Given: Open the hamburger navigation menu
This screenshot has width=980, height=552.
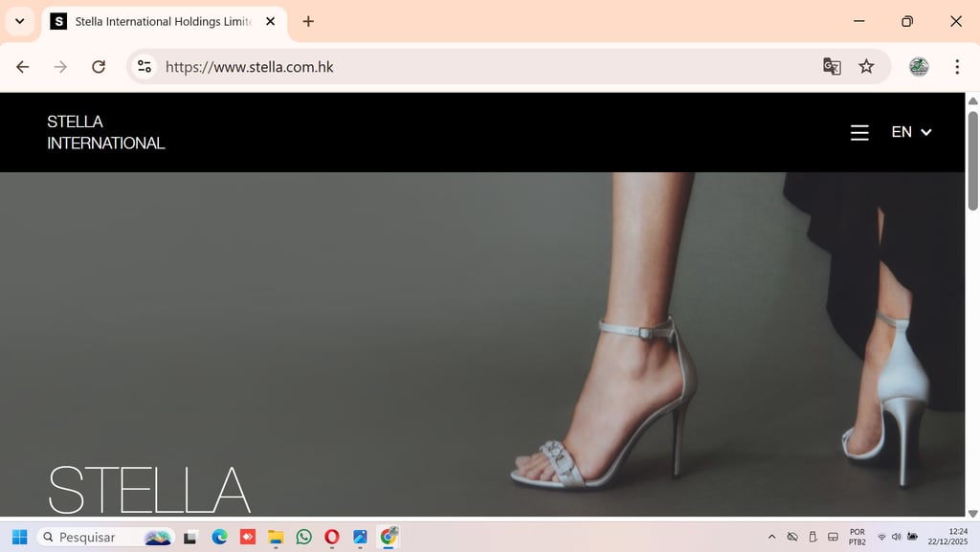Looking at the screenshot, I should point(859,132).
